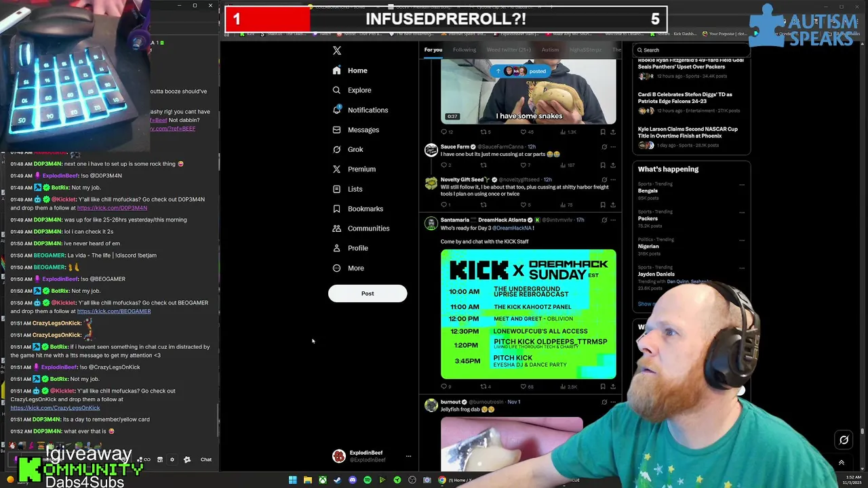Share the Sauce Farm tweet
The image size is (868, 488).
pos(612,165)
